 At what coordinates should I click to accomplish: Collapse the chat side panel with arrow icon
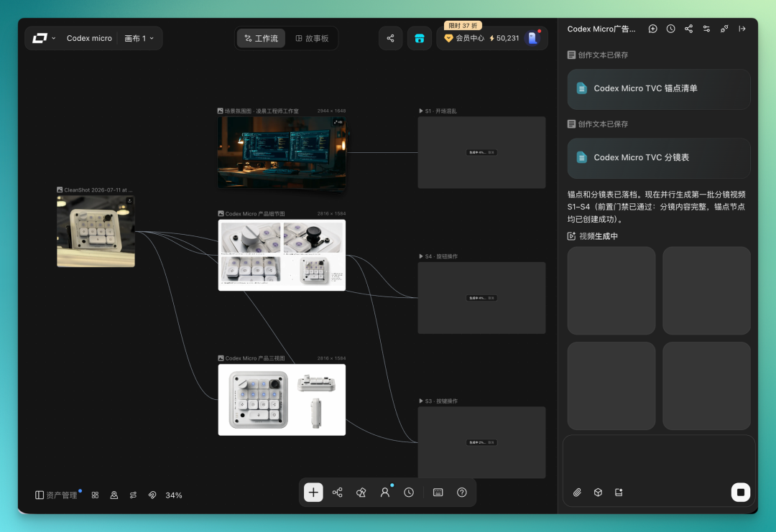(x=742, y=29)
